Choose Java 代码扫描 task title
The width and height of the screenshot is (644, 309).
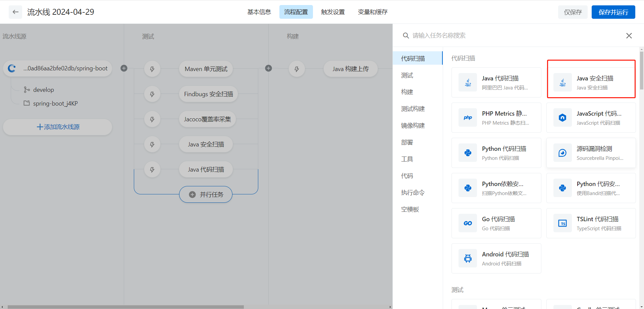pos(500,78)
